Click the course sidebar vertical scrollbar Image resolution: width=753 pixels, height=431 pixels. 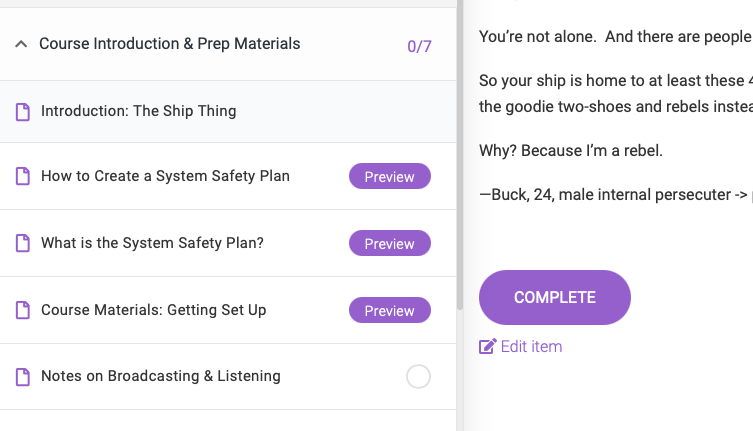tap(460, 154)
